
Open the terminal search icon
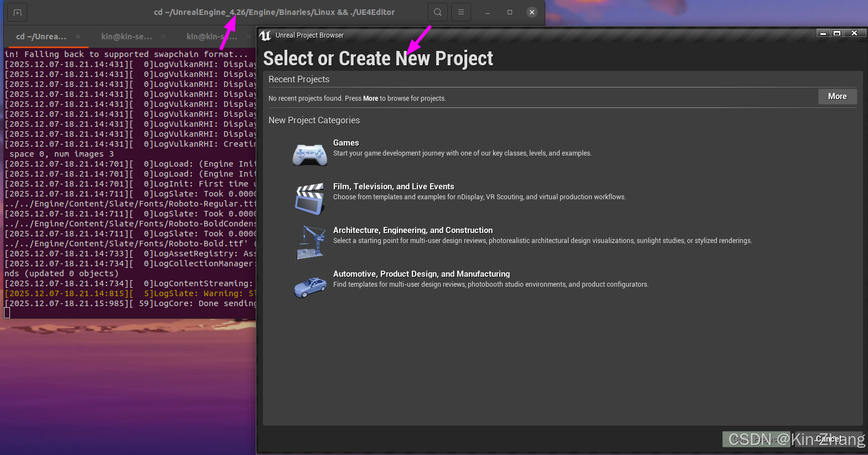click(x=438, y=12)
